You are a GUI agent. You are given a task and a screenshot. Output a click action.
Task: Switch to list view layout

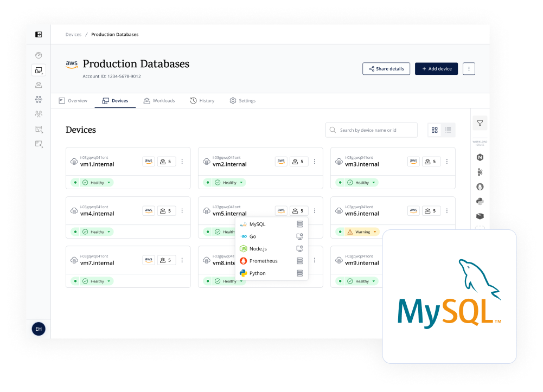pos(448,130)
